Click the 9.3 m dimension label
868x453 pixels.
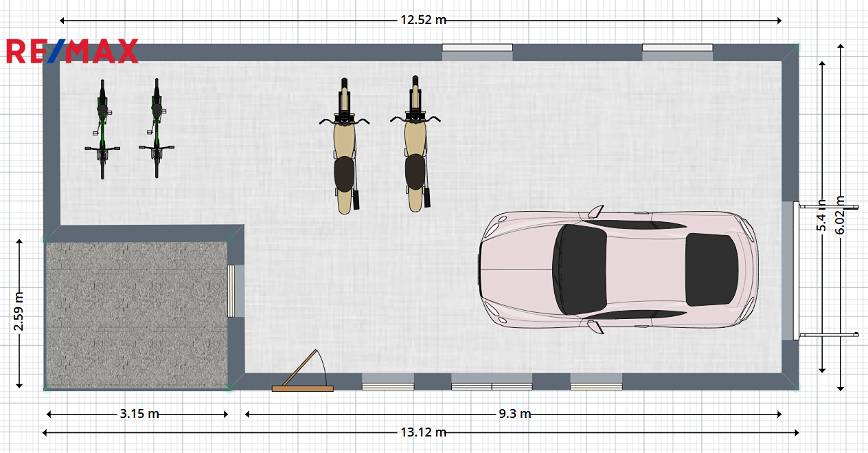pyautogui.click(x=514, y=414)
